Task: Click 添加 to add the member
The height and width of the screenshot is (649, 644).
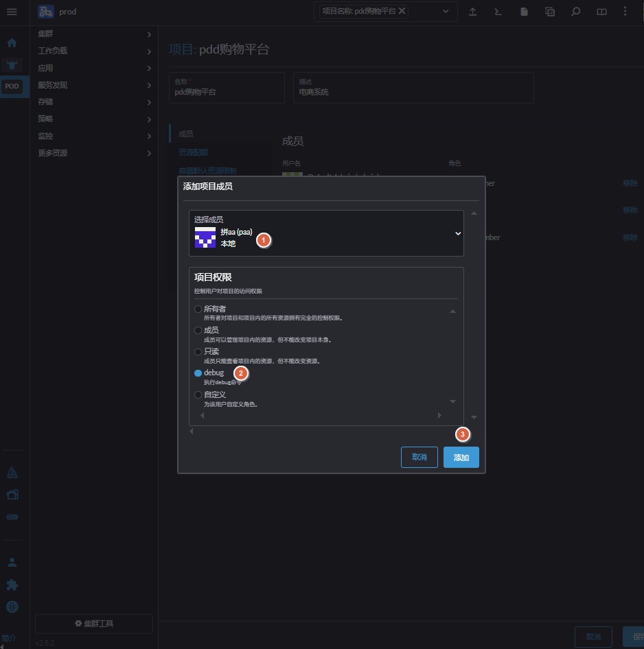Action: click(461, 458)
